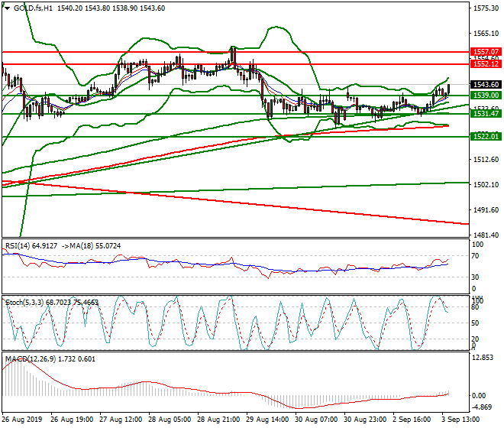
Task: Click the -4.869 MACD scale value
Action: pyautogui.click(x=482, y=407)
